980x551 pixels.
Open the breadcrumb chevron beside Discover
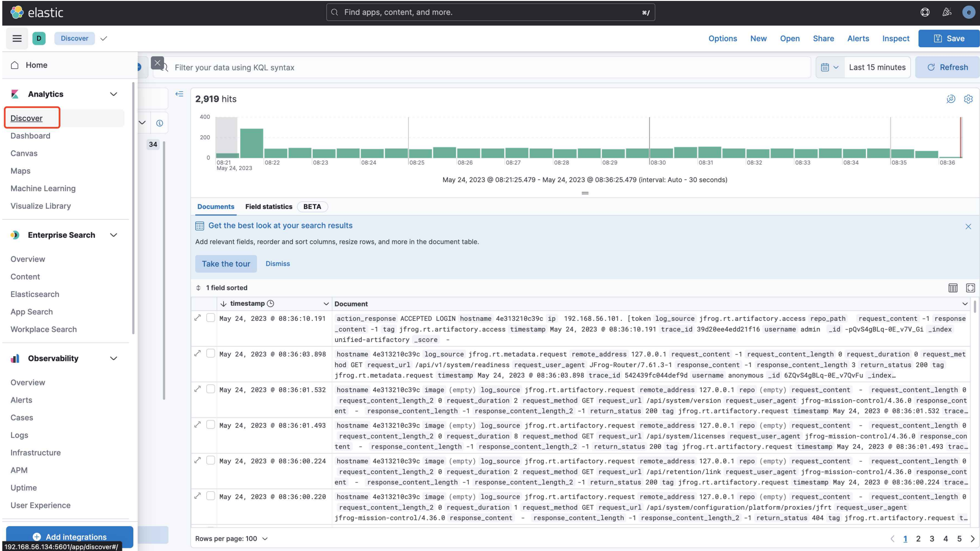coord(104,39)
